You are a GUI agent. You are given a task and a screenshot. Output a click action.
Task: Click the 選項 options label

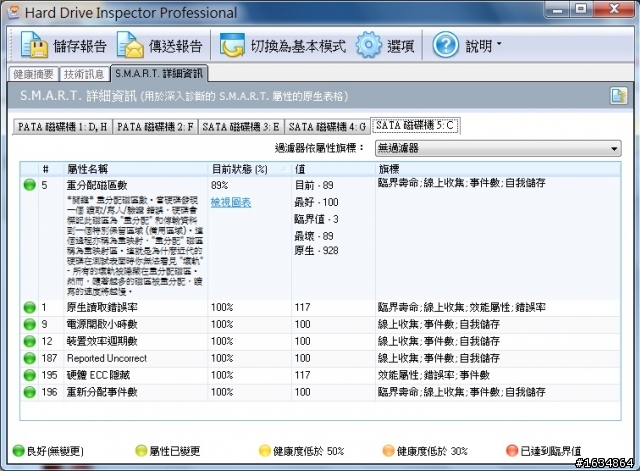pos(400,46)
